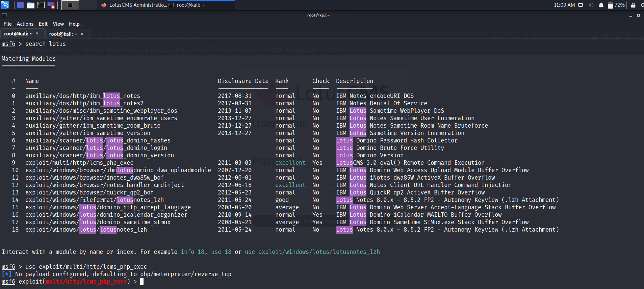The image size is (644, 289).
Task: Open the Help menu
Action: coord(74,24)
